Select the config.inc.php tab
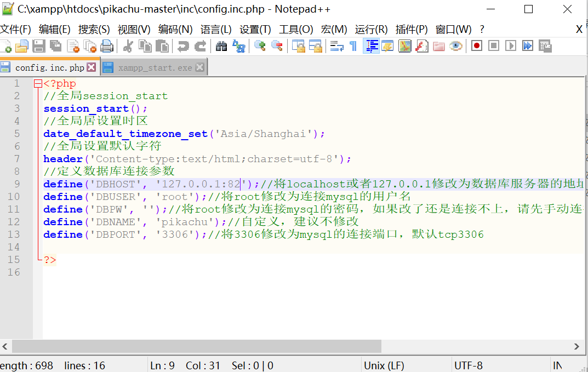Image resolution: width=588 pixels, height=372 pixels. tap(49, 67)
